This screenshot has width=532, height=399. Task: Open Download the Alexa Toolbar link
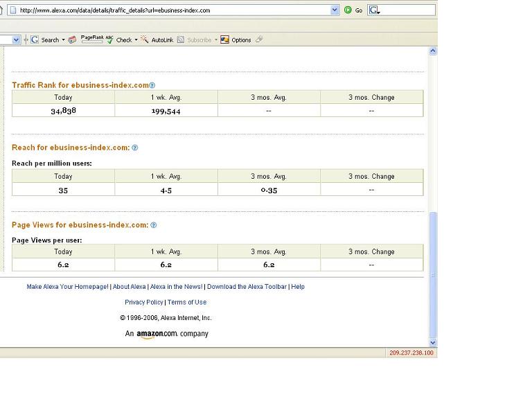point(247,287)
